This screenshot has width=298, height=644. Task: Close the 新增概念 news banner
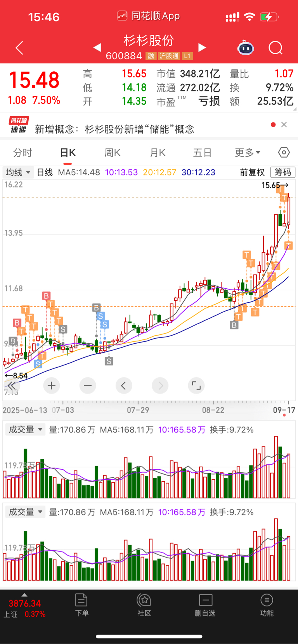click(284, 124)
